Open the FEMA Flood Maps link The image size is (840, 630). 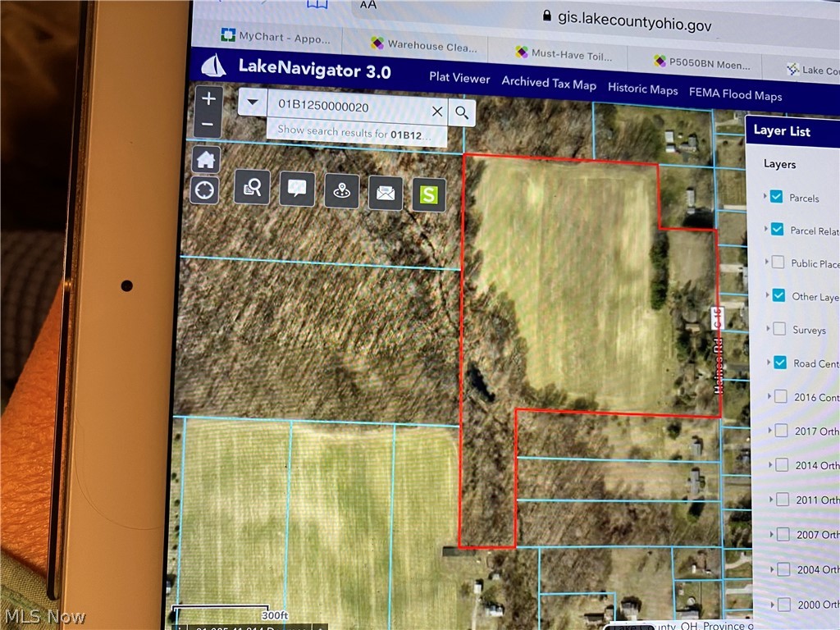736,94
